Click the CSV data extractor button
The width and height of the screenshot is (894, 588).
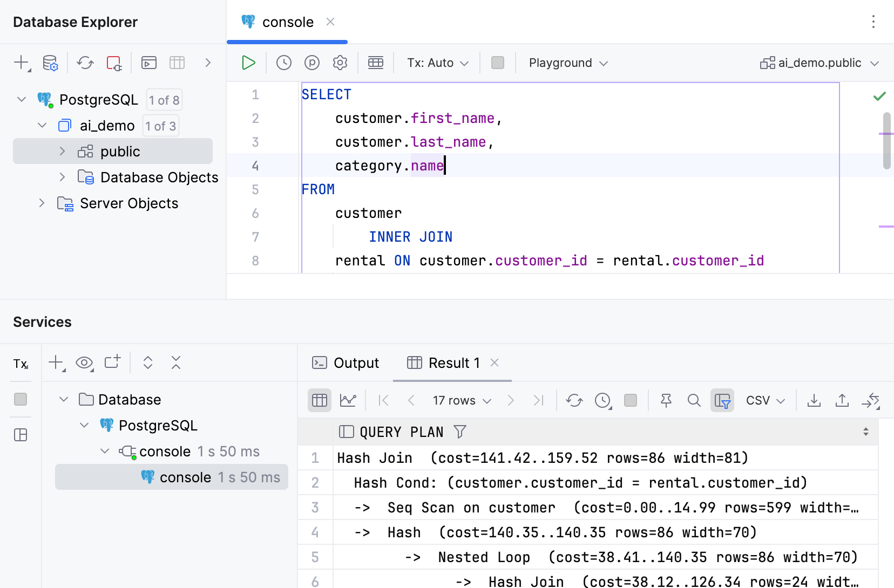pyautogui.click(x=765, y=400)
